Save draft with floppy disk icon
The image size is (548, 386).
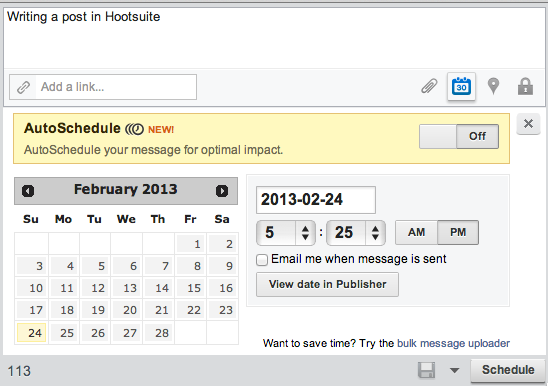pos(426,370)
